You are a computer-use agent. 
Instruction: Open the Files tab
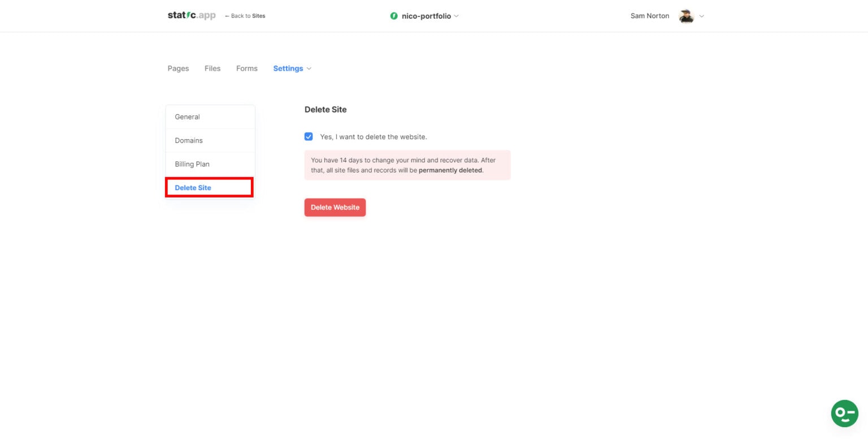212,68
